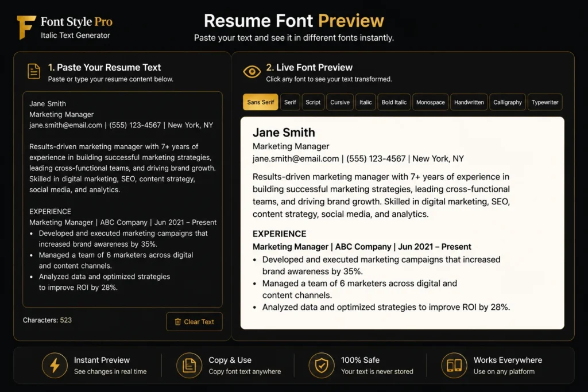This screenshot has height=392, width=588.
Task: Click the '2. Live Font Preview' heading
Action: (x=310, y=67)
